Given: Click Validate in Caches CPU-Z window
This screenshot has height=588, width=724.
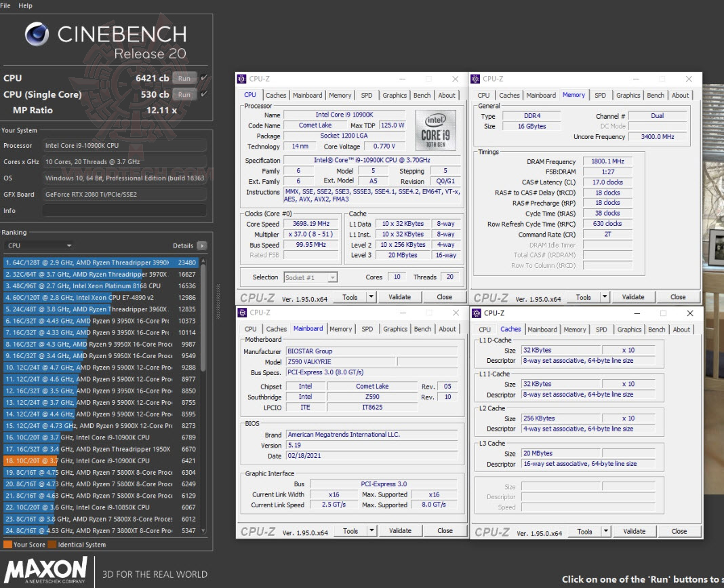Looking at the screenshot, I should tap(635, 531).
